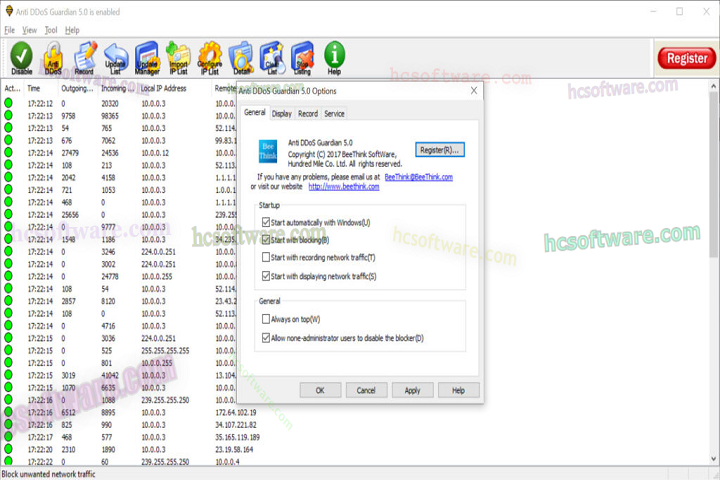Click the green status circle for row 17:22:17
Viewport: 720px width, 480px height.
(x=8, y=437)
